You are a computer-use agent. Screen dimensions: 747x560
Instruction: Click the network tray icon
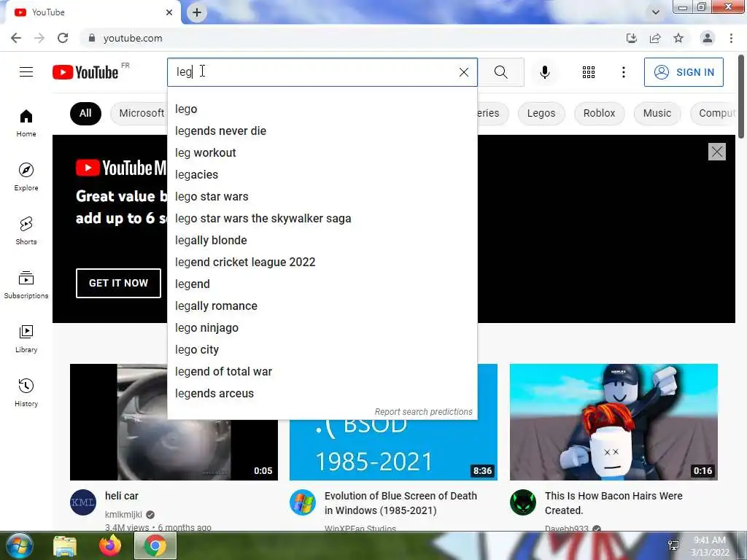(x=673, y=545)
